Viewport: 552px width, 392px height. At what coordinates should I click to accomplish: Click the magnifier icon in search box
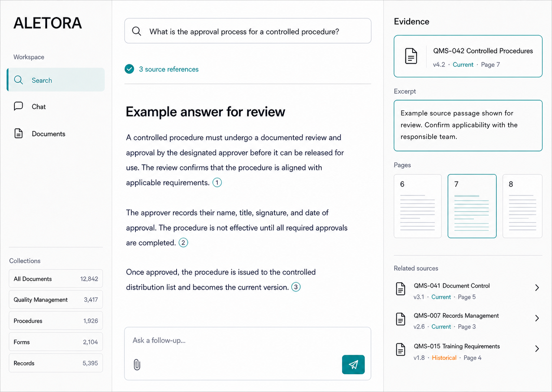137,31
